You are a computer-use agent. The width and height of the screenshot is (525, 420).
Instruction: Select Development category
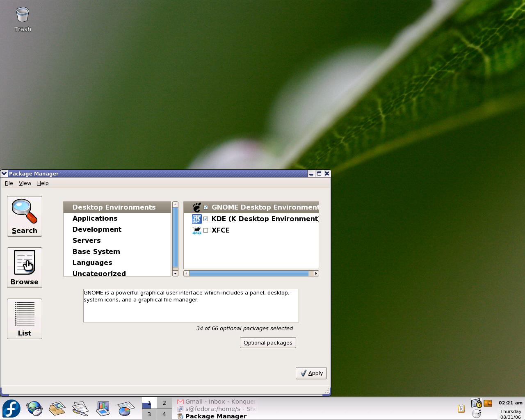point(117,229)
